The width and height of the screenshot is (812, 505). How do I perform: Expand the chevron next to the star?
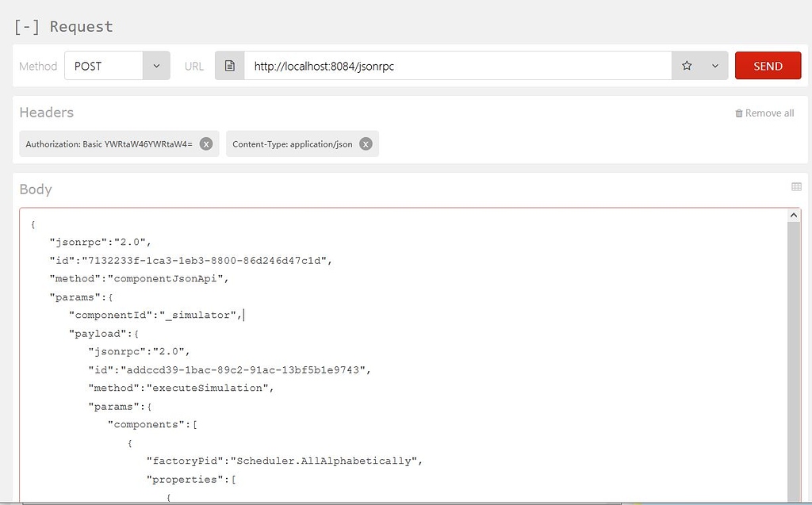(x=714, y=66)
